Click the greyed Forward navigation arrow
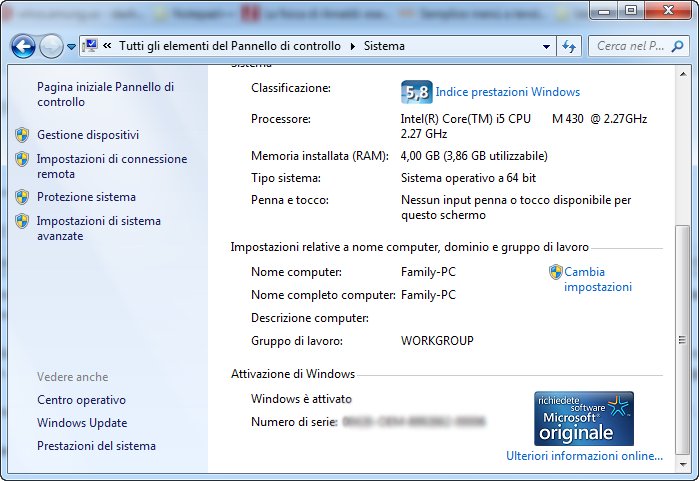Screen dimensions: 699x481 point(51,46)
